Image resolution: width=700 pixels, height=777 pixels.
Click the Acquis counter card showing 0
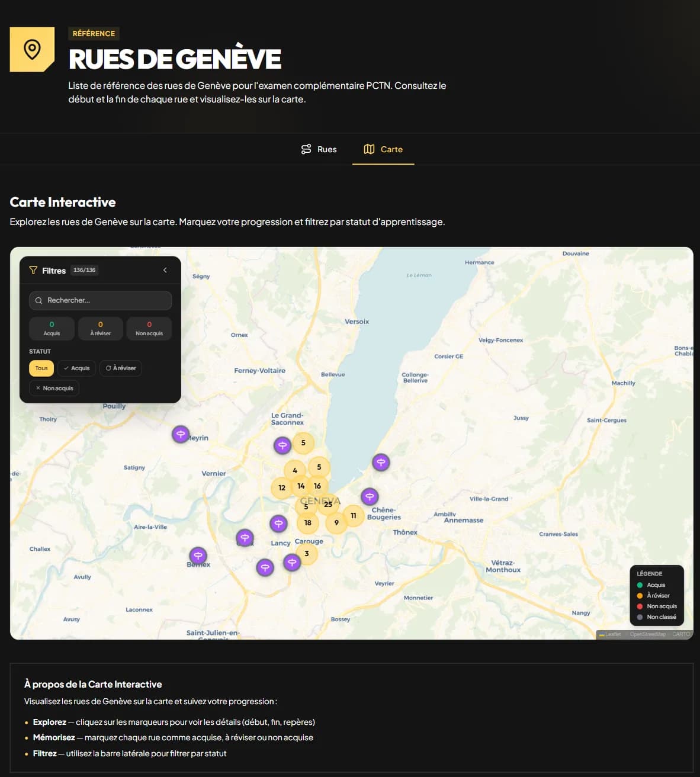[x=52, y=329]
